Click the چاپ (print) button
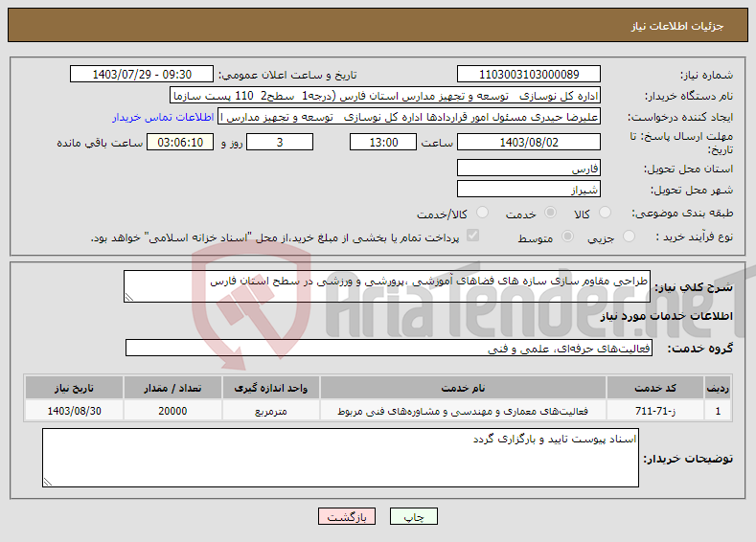Viewport: 756px width, 542px height. pyautogui.click(x=414, y=517)
